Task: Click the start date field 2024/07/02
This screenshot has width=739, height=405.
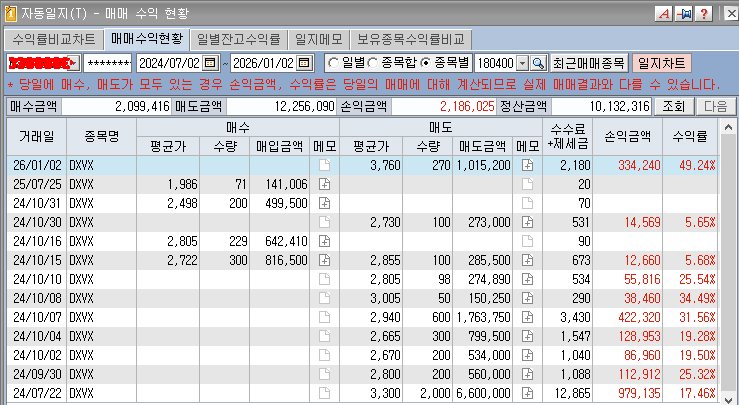Action: pos(170,63)
